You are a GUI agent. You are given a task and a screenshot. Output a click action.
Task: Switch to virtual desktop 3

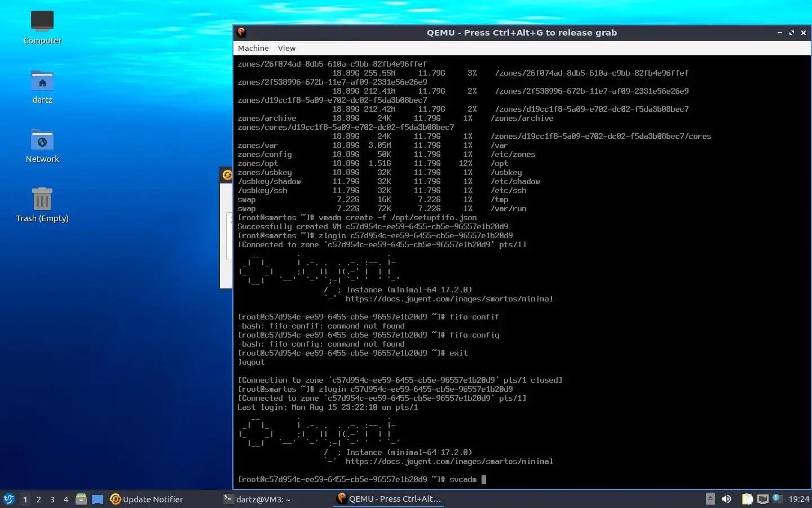tap(52, 500)
